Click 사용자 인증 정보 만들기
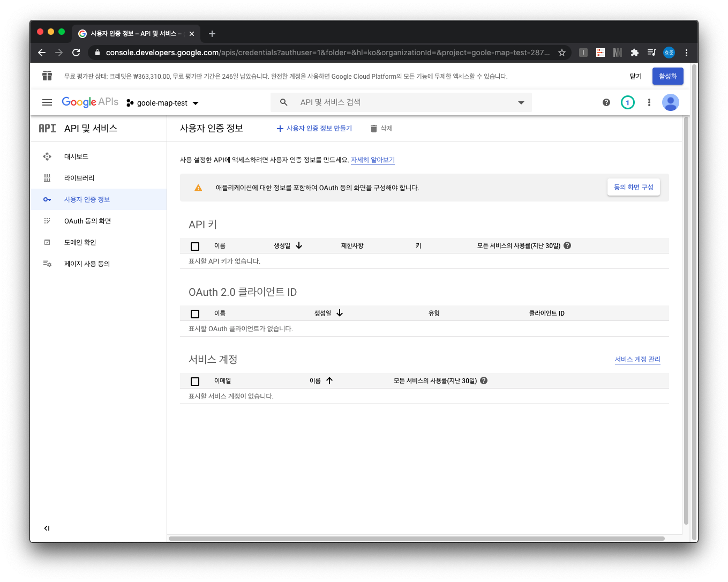728x582 pixels. (x=314, y=129)
